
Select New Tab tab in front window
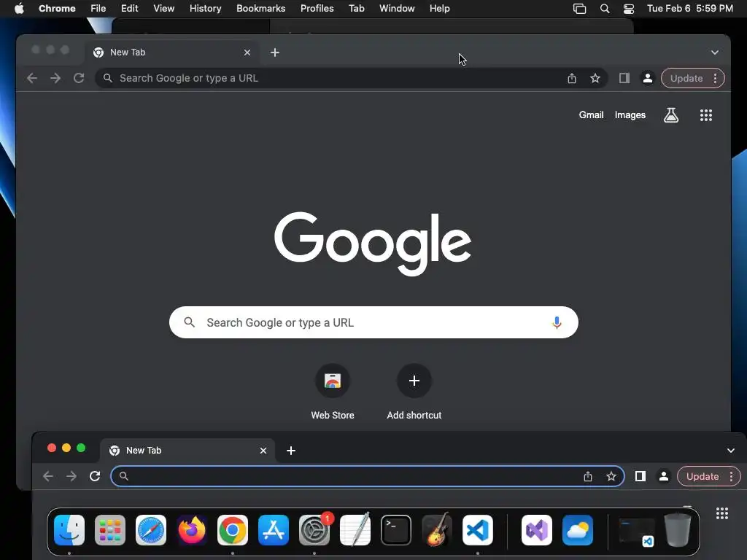(x=188, y=451)
